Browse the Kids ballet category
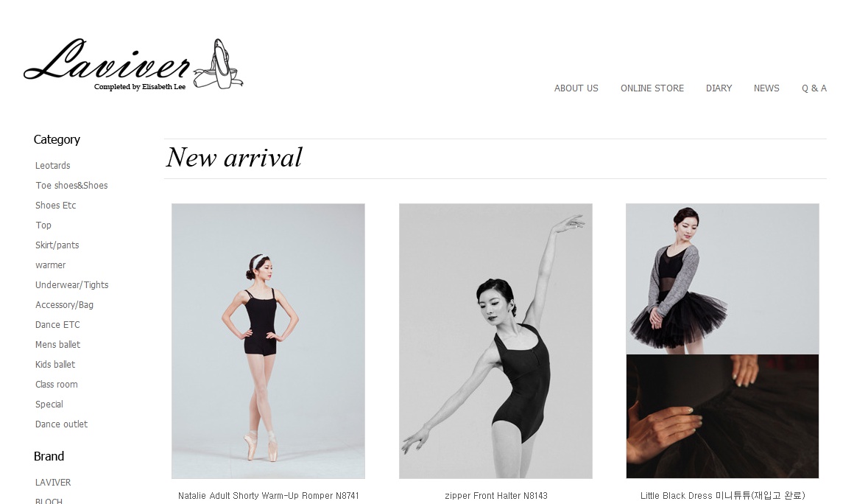 [x=54, y=365]
